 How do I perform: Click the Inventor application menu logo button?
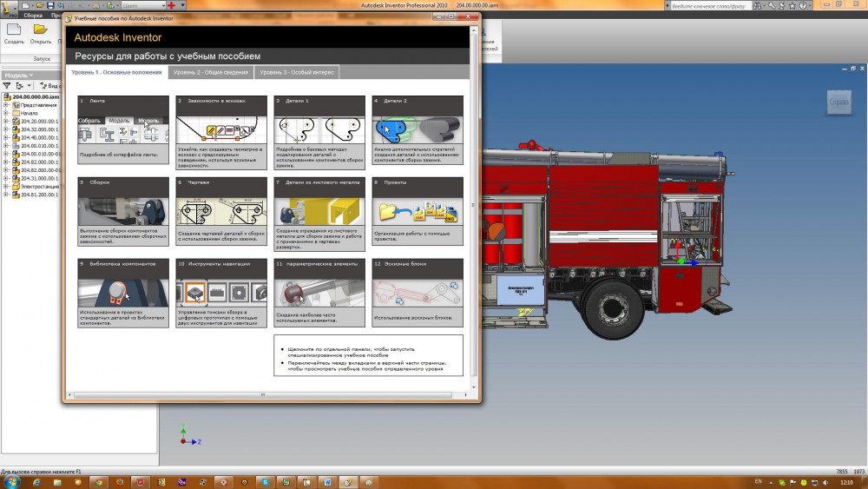point(9,8)
